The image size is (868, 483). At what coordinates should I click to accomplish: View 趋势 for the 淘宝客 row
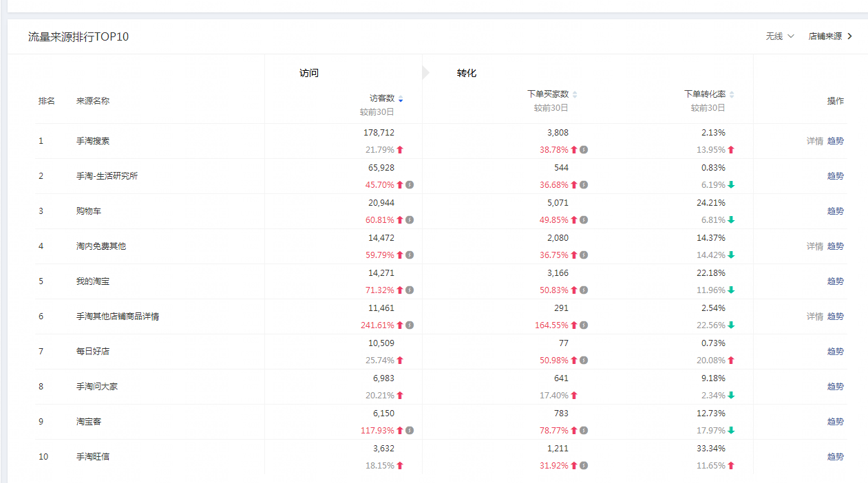point(835,422)
